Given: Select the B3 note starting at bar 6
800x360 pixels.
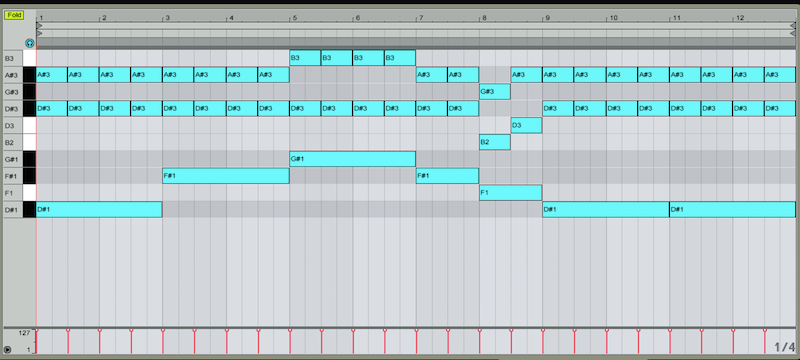Looking at the screenshot, I should 368,58.
